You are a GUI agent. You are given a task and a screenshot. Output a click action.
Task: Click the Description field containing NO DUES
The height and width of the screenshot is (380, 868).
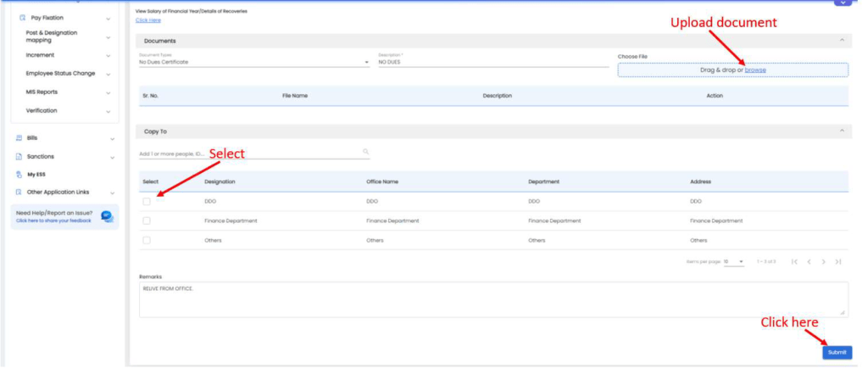493,62
